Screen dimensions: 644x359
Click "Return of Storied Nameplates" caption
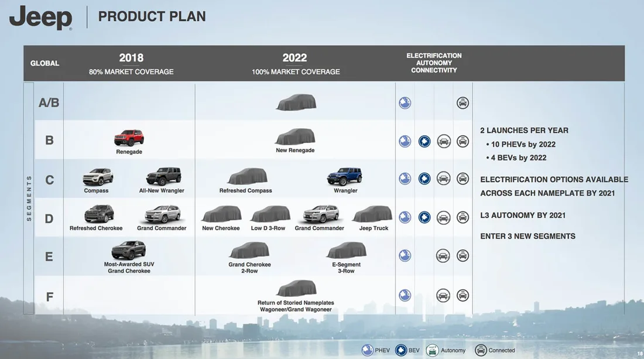tap(296, 303)
